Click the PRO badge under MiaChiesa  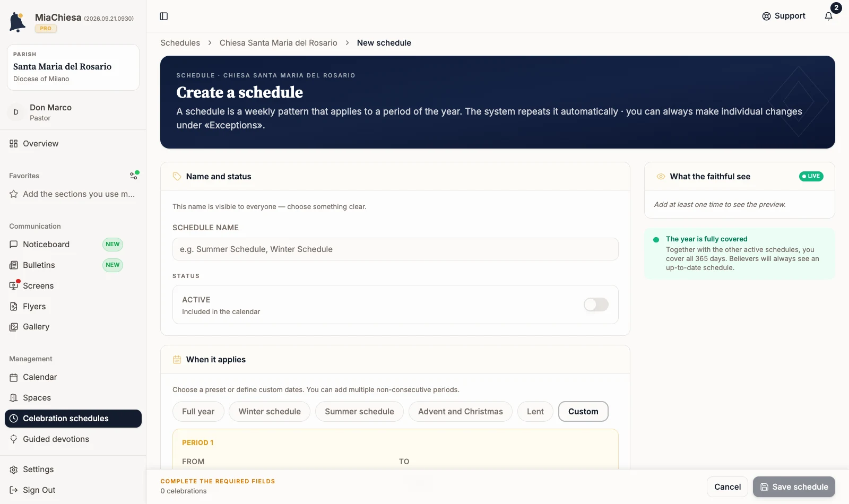[x=46, y=29]
